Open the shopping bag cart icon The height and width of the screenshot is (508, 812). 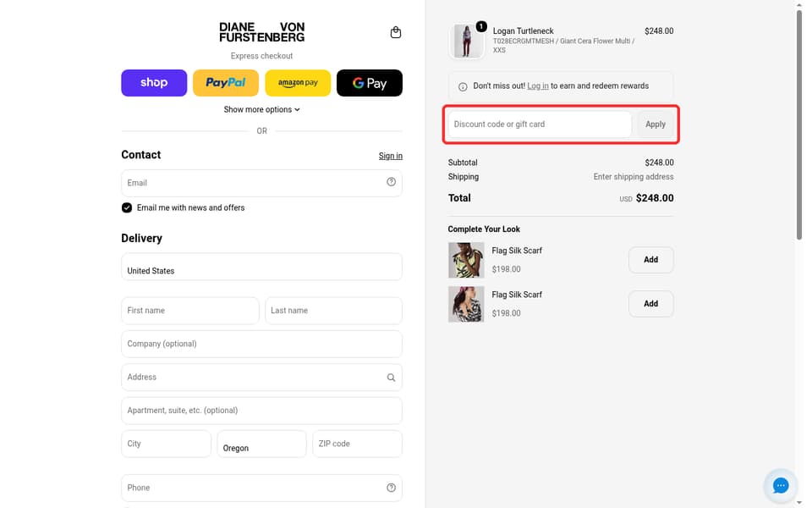396,32
